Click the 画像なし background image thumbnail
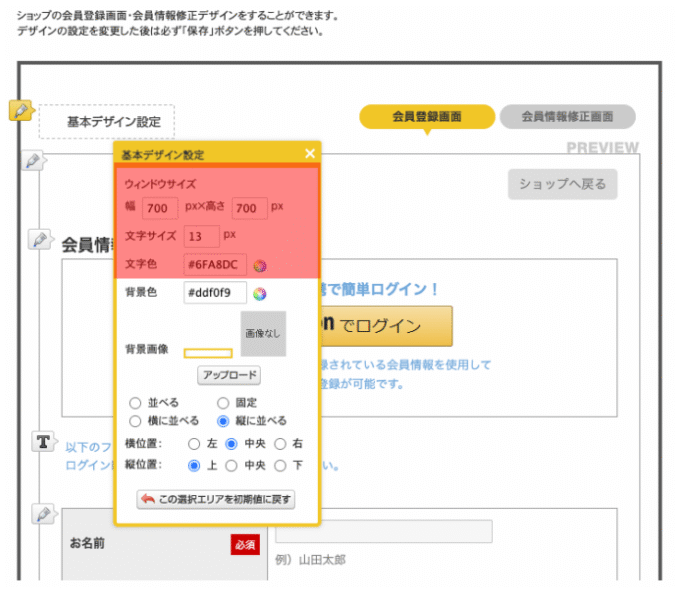Viewport: 680px width, 592px height. [x=262, y=334]
